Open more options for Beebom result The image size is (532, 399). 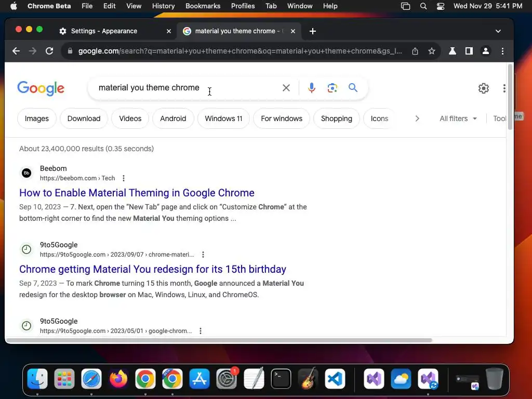124,178
